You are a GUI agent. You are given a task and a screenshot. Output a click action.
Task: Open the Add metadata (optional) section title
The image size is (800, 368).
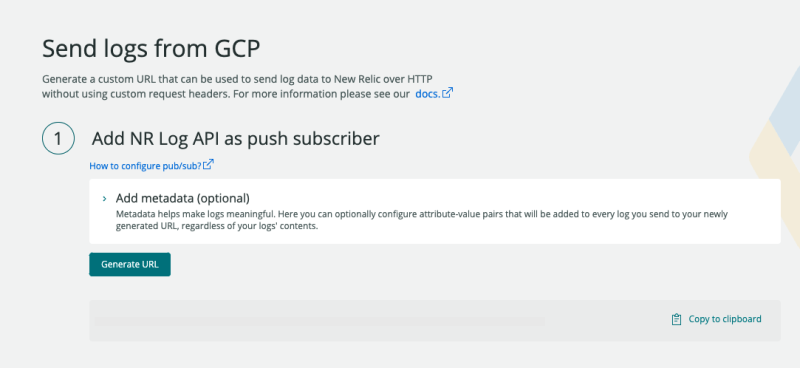tap(183, 198)
